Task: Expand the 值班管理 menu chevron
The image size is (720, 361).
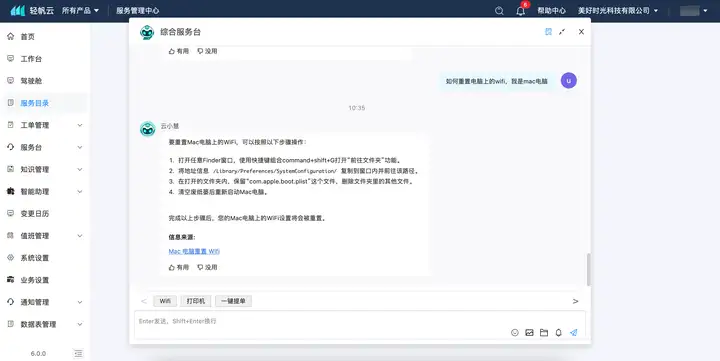Action: 80,236
